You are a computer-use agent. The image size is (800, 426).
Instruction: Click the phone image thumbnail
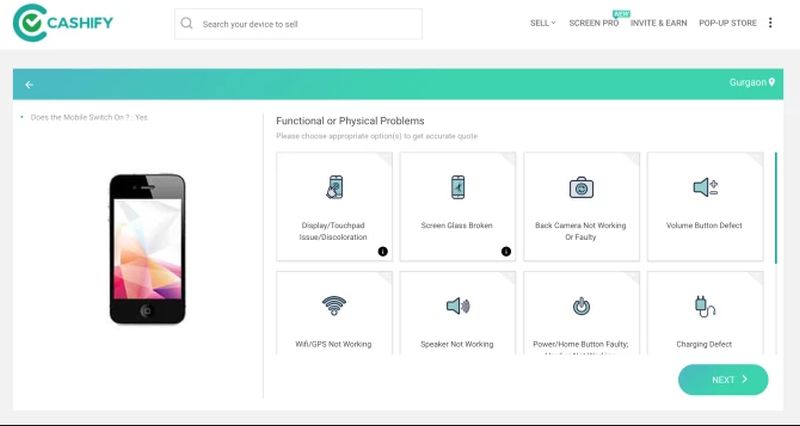(147, 249)
